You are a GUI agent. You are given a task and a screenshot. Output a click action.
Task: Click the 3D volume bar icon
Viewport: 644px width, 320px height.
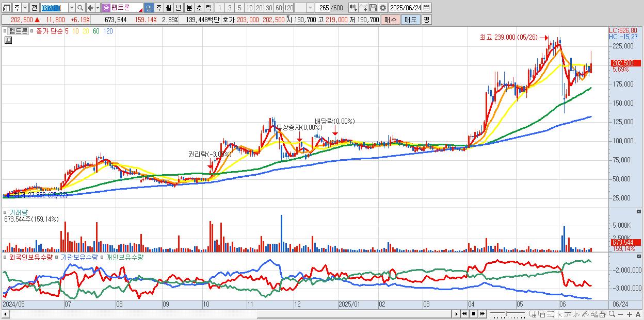click(594, 314)
